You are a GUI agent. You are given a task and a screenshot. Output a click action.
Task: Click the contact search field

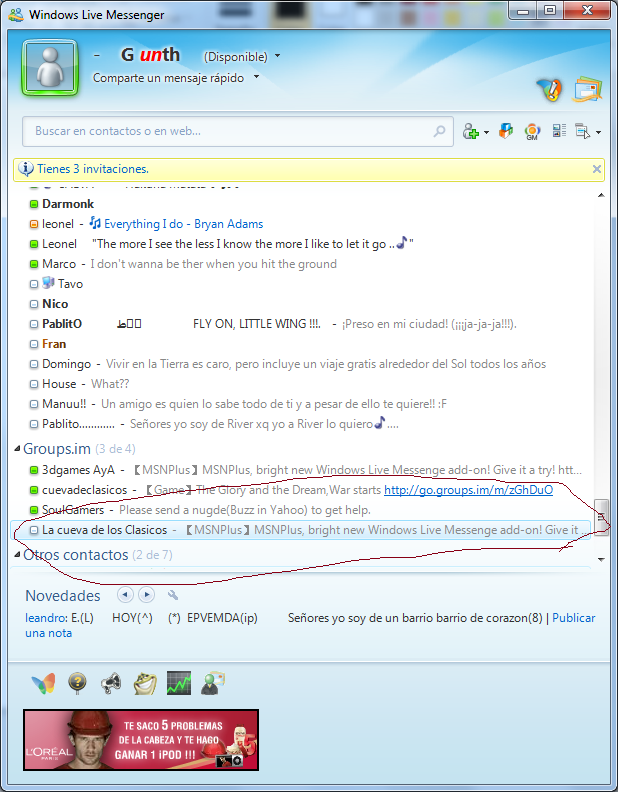(x=237, y=131)
